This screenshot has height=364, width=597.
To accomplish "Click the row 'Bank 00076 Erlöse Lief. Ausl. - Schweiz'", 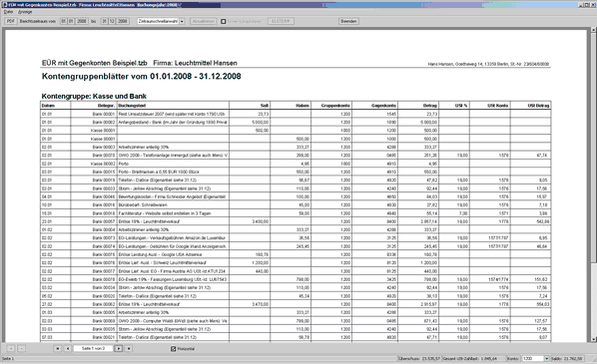I will [296, 263].
